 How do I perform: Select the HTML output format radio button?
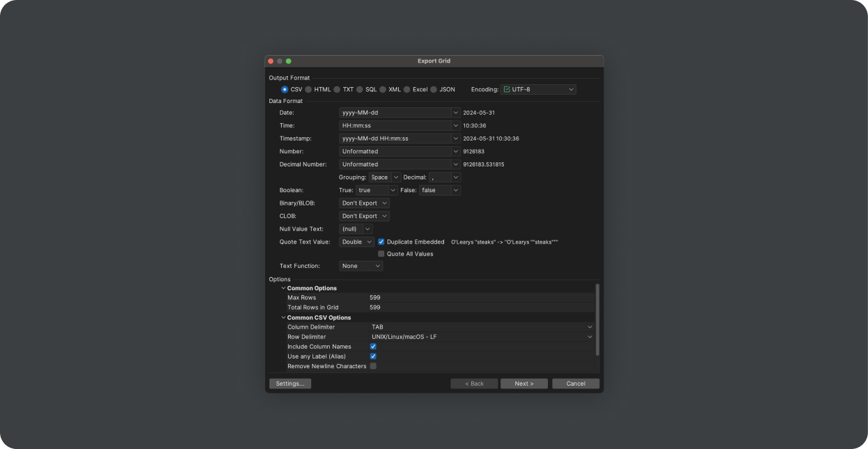click(308, 90)
